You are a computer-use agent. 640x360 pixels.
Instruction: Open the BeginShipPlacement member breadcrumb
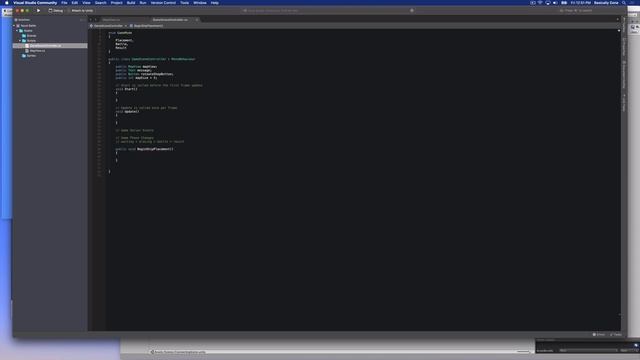point(147,26)
